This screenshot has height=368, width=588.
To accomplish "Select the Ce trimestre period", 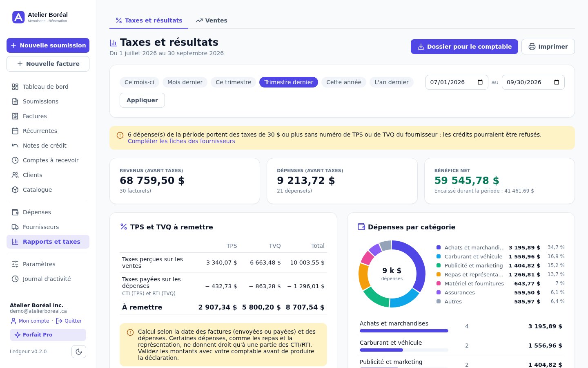I will click(x=233, y=82).
